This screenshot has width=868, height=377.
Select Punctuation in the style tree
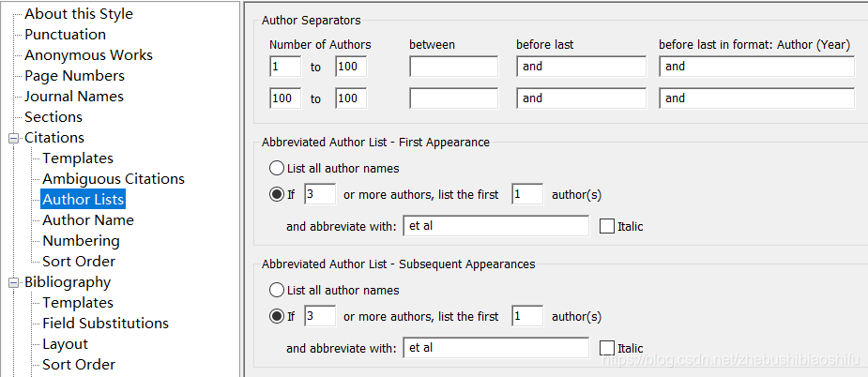click(65, 35)
